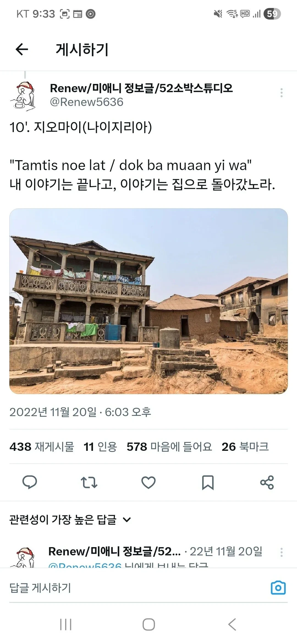
Task: View the 578 마음에 들어요 likes
Action: 169,447
